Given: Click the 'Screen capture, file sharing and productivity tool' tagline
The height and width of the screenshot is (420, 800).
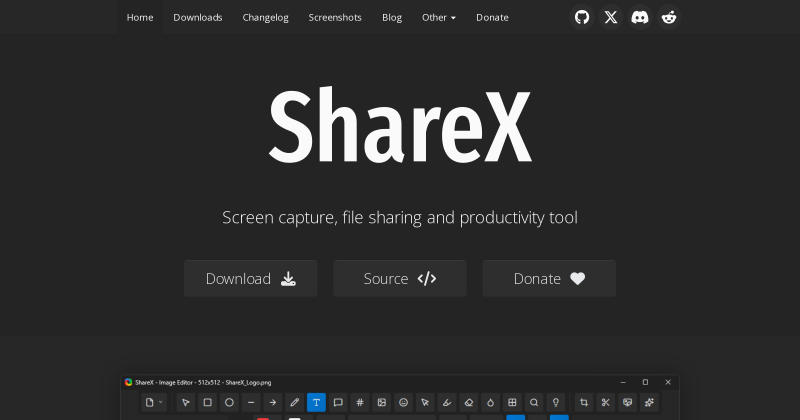Looking at the screenshot, I should 400,217.
